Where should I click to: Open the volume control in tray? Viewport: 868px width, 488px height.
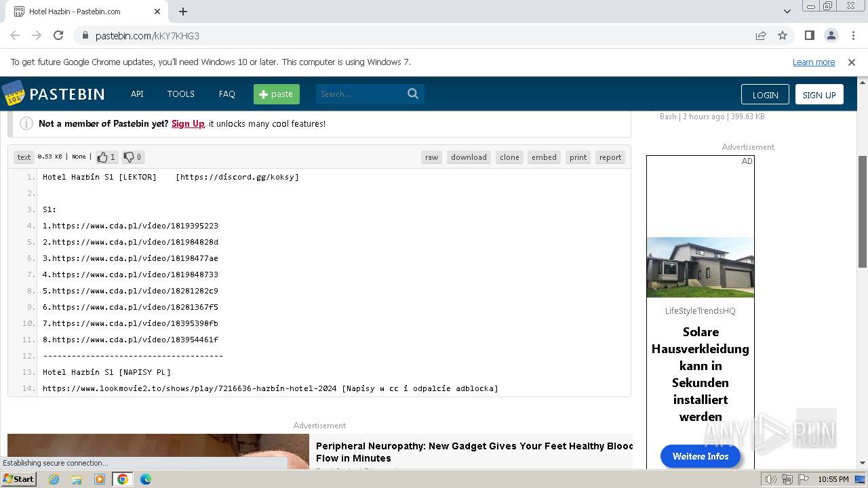click(x=771, y=479)
